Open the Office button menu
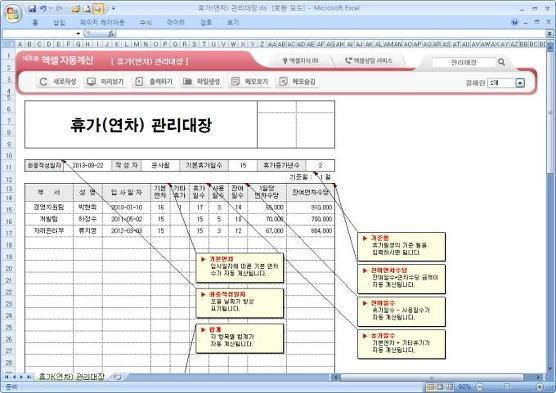 pyautogui.click(x=13, y=13)
